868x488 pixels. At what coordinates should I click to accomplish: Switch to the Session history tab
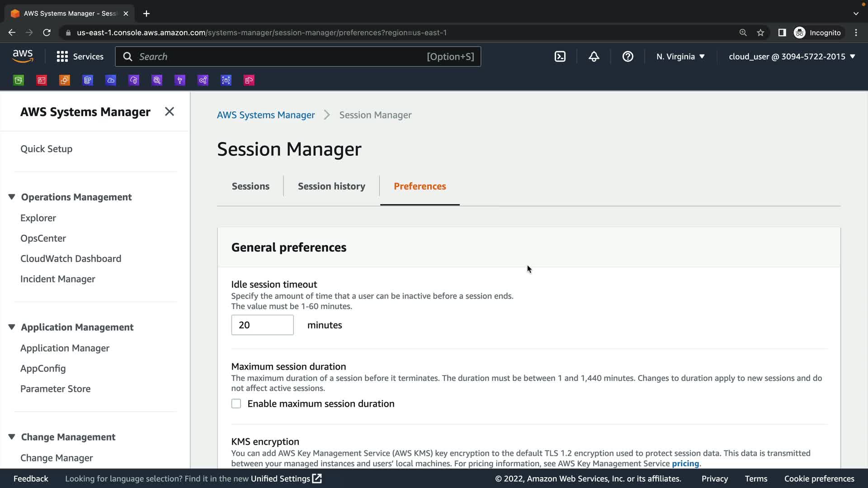pyautogui.click(x=331, y=186)
